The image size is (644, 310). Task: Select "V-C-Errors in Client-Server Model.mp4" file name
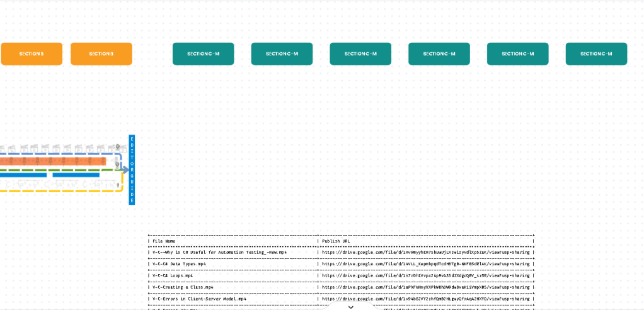199,299
